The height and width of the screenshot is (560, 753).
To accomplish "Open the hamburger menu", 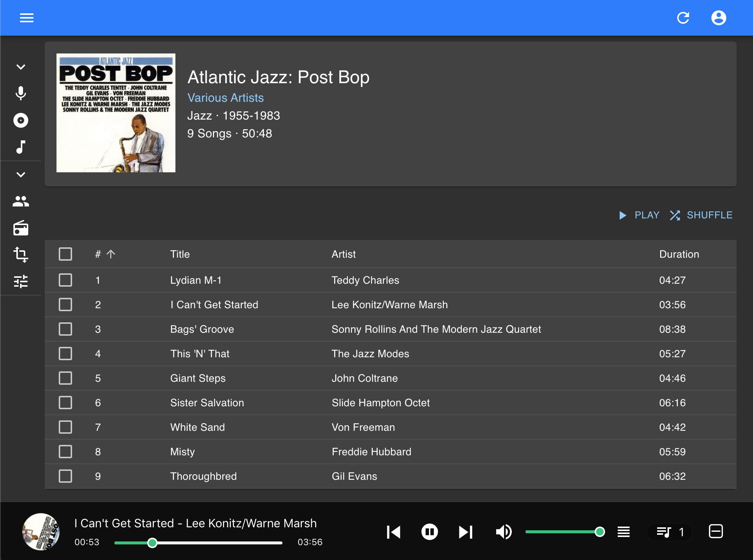I will point(27,18).
